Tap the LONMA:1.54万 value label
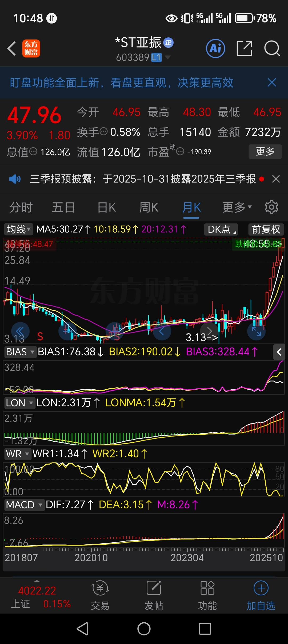Image resolution: width=288 pixels, height=644 pixels. 145,403
